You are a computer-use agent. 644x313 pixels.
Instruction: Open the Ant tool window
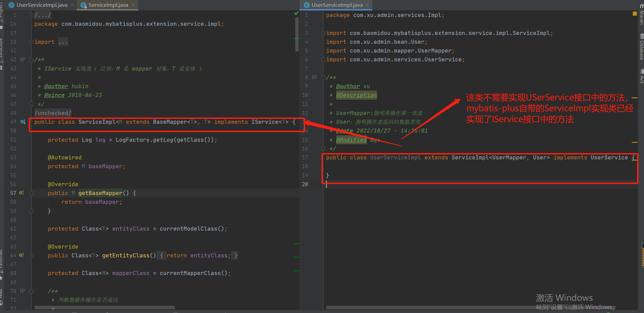point(641,76)
